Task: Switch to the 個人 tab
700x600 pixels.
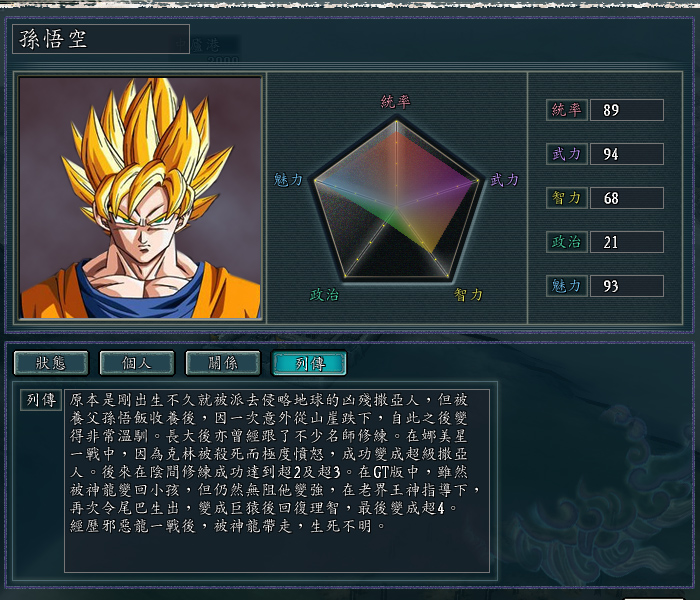Action: point(137,362)
